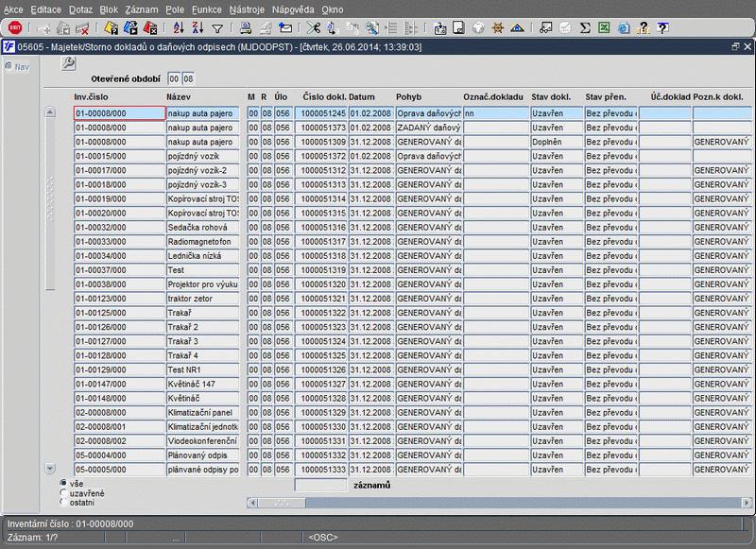This screenshot has width=756, height=549.
Task: Open the wrench settings tool icon
Action: click(68, 63)
